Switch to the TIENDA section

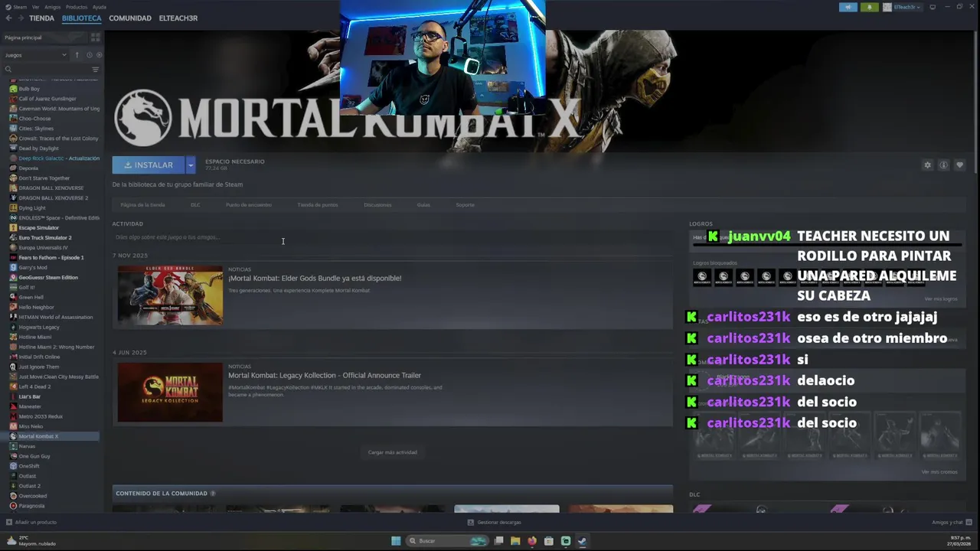(41, 18)
